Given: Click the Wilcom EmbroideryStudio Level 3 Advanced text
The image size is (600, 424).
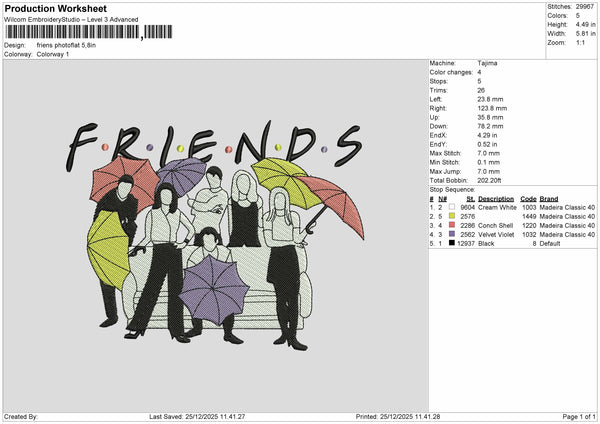Looking at the screenshot, I should (71, 20).
